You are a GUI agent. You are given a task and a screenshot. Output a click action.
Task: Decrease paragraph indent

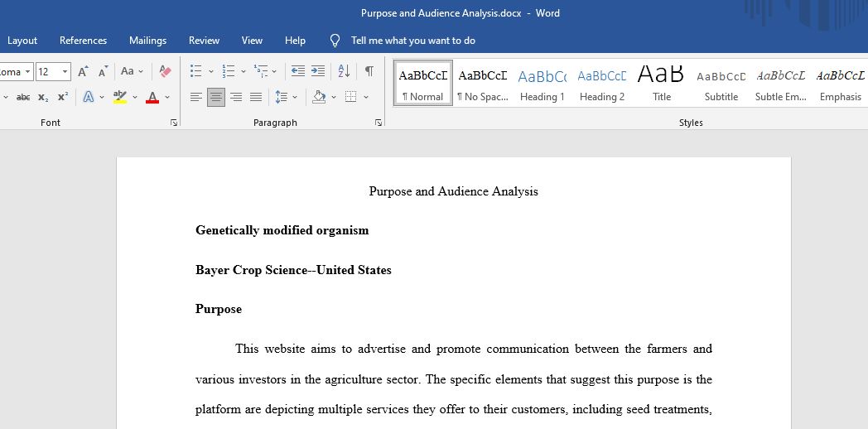click(x=298, y=71)
